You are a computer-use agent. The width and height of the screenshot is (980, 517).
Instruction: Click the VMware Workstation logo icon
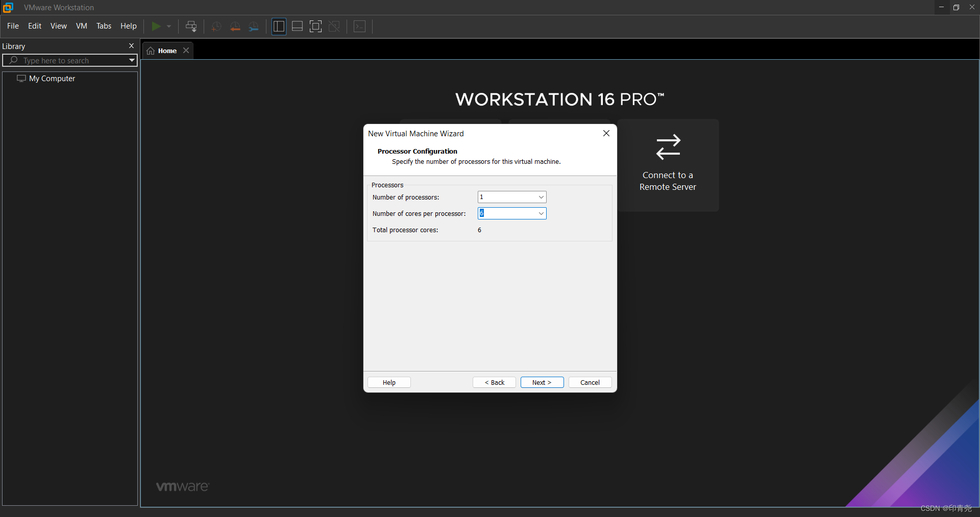8,7
